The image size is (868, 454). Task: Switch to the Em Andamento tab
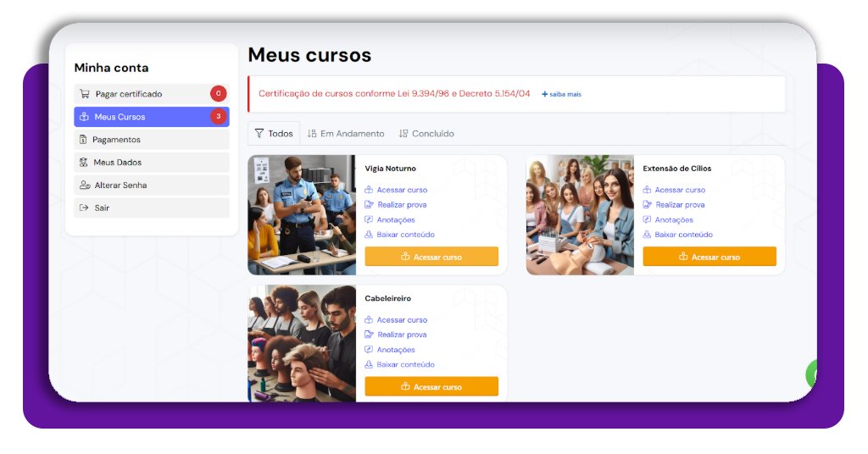[x=346, y=133]
